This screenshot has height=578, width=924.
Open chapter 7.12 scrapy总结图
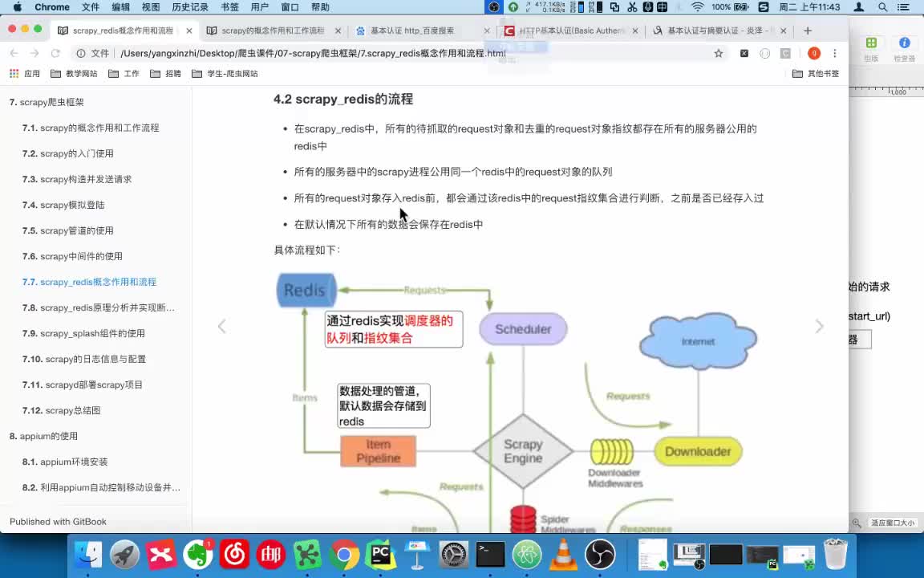pos(61,410)
